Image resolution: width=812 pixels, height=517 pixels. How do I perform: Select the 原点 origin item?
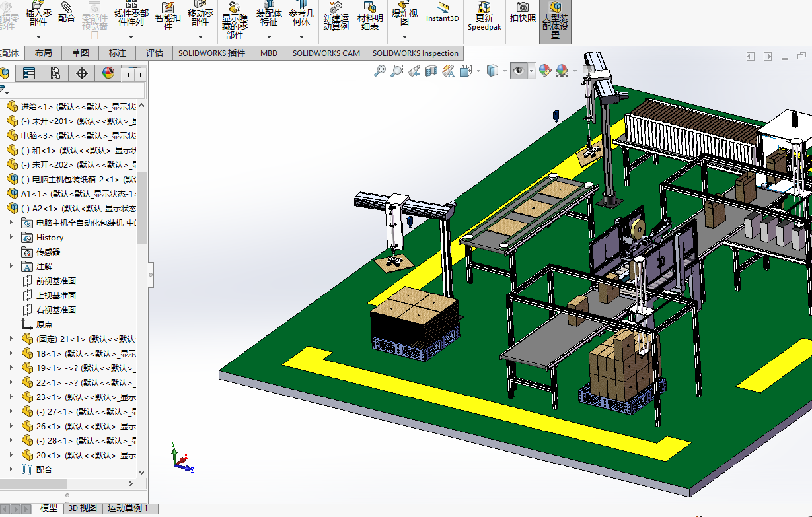point(36,324)
